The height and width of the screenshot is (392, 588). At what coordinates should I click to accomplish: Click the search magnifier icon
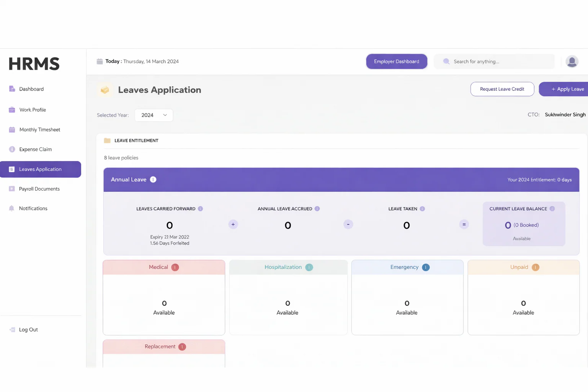[x=446, y=61]
